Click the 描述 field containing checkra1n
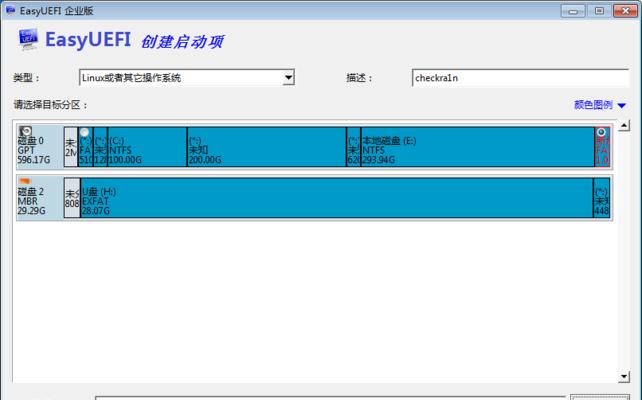Viewport: 642px width, 400px height. coord(520,78)
